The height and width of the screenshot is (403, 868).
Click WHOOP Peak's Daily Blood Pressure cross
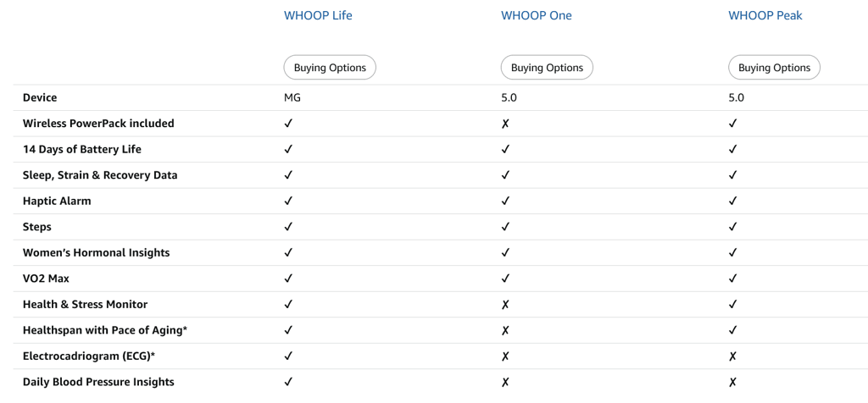point(732,382)
